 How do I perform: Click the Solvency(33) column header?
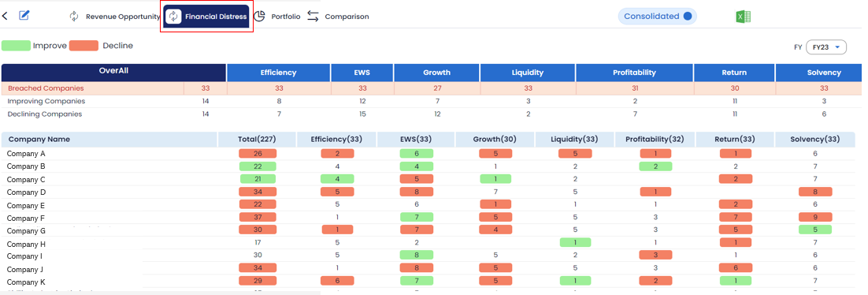[815, 139]
